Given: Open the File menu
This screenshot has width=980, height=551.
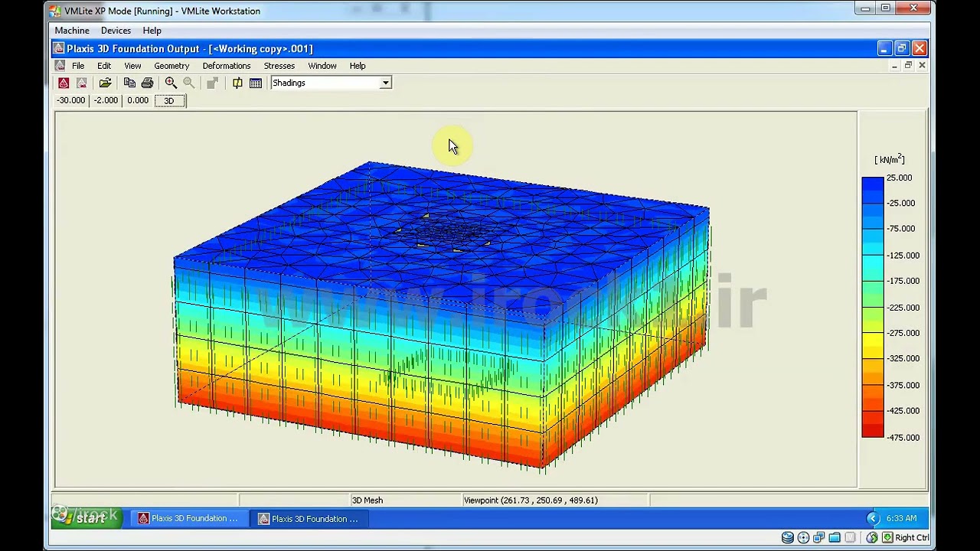Looking at the screenshot, I should click(x=78, y=66).
